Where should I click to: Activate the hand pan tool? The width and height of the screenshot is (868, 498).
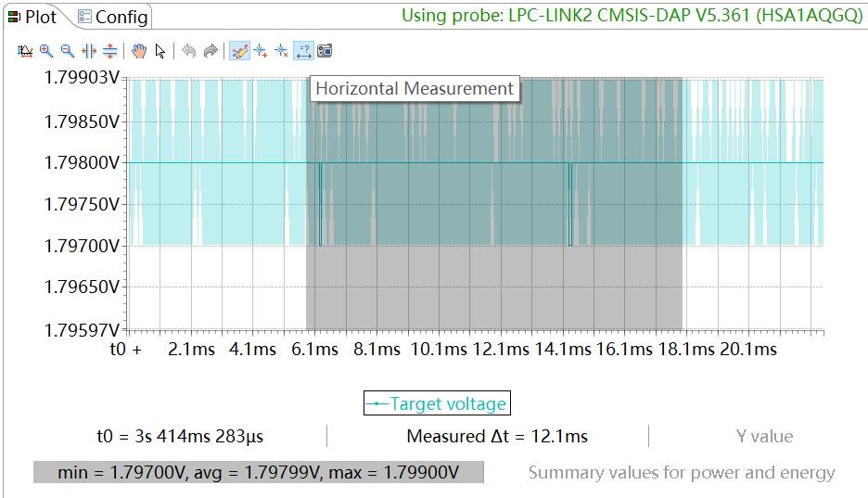(x=139, y=51)
